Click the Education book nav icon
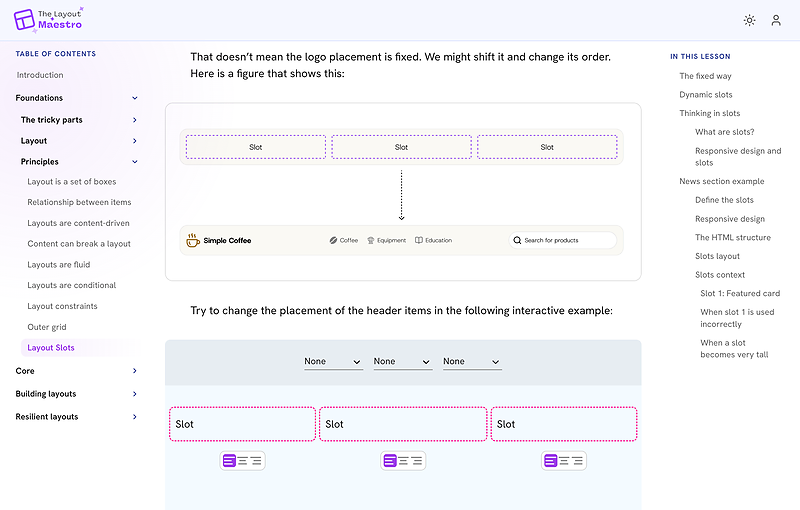 [x=419, y=240]
